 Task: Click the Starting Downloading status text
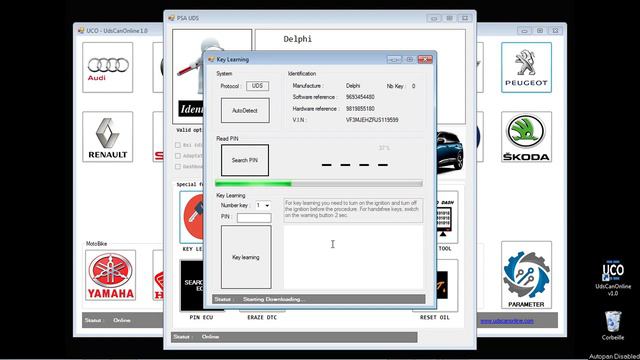tap(273, 299)
